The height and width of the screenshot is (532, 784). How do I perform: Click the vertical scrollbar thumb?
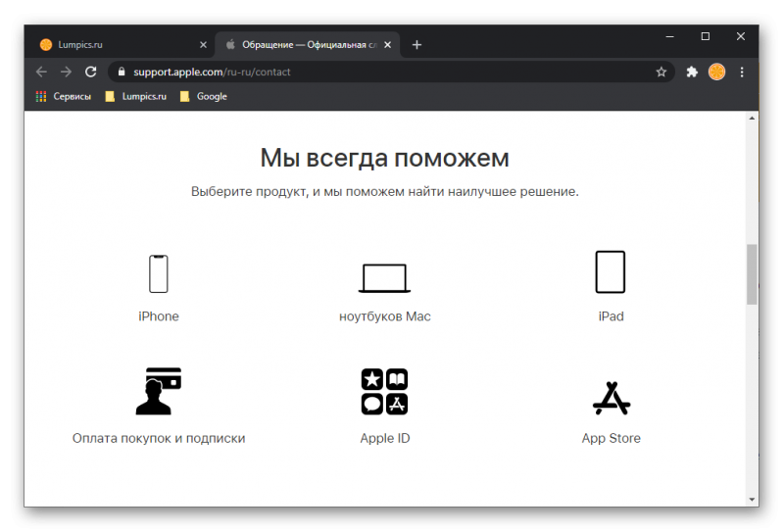tap(752, 274)
